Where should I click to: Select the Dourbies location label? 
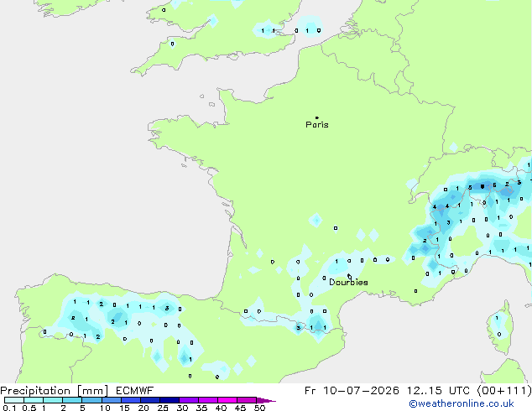(348, 282)
